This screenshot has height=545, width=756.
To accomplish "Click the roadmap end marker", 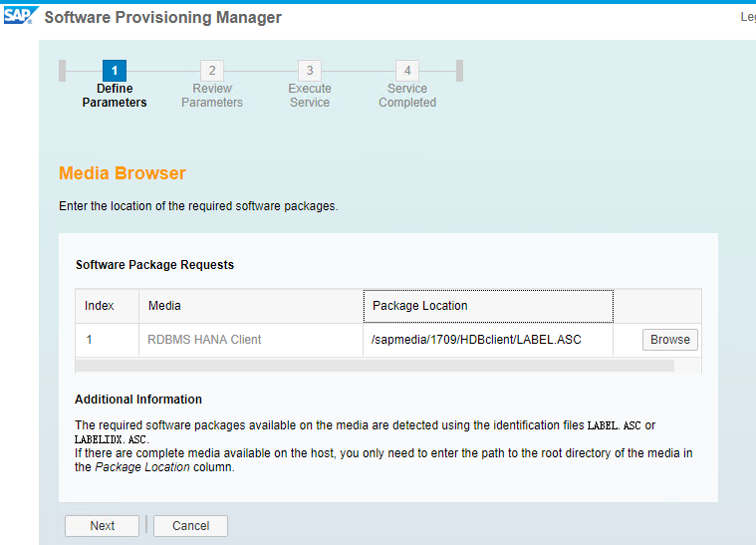I will pyautogui.click(x=459, y=71).
